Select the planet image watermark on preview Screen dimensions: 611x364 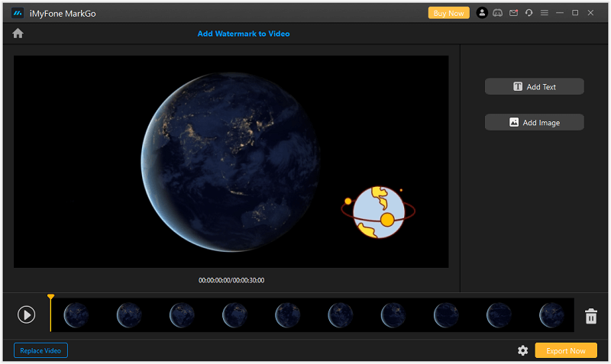point(378,212)
